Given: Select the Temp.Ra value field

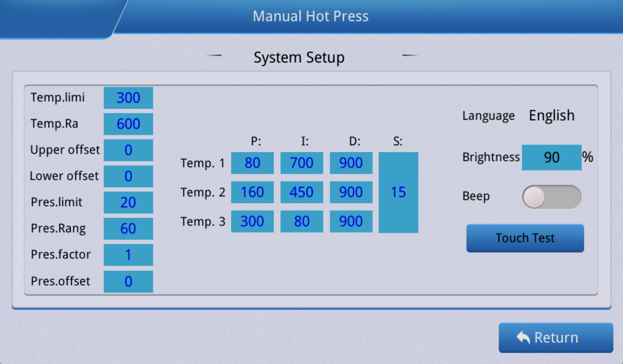Looking at the screenshot, I should pos(128,124).
